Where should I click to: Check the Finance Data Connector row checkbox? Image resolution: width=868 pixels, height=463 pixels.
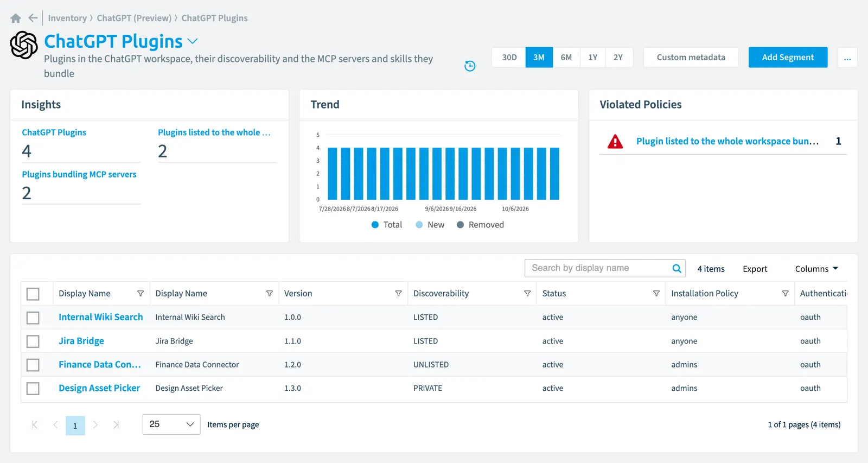(x=33, y=365)
